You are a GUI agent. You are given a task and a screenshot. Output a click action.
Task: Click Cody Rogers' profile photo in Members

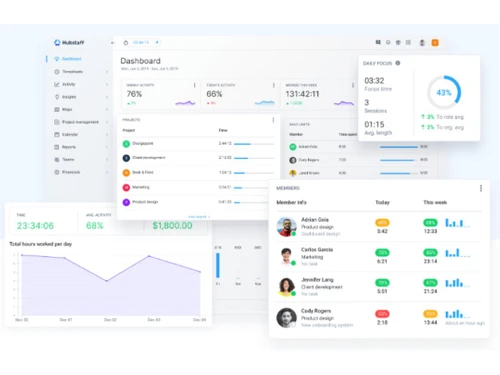(x=287, y=318)
